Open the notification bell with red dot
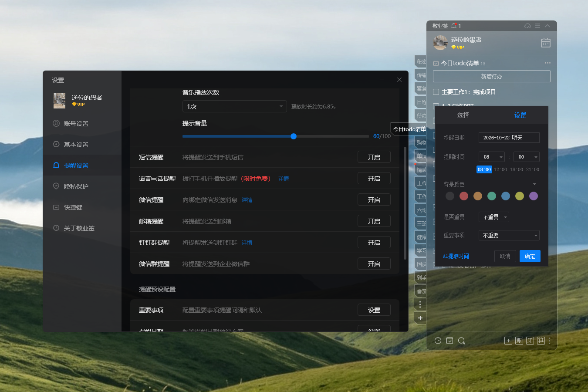Viewport: 588px width, 392px height. pos(454,26)
